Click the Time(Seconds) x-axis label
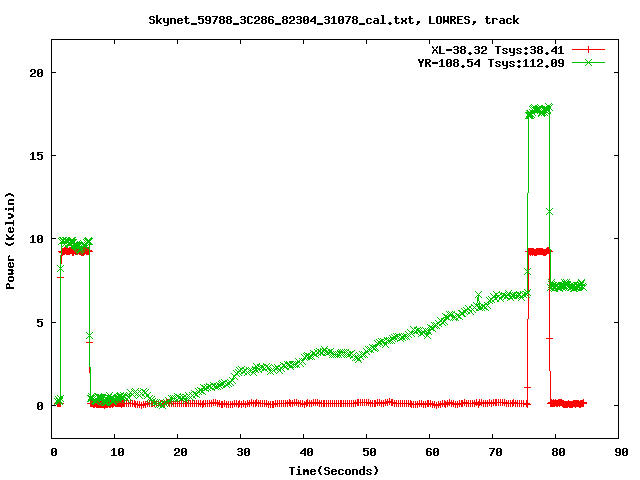The image size is (640, 480). [333, 471]
